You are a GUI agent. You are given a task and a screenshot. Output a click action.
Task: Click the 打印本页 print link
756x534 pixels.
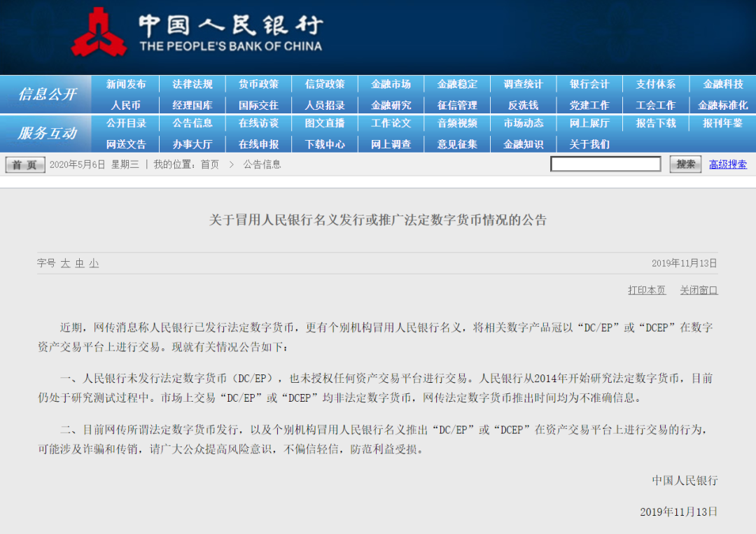tap(647, 290)
